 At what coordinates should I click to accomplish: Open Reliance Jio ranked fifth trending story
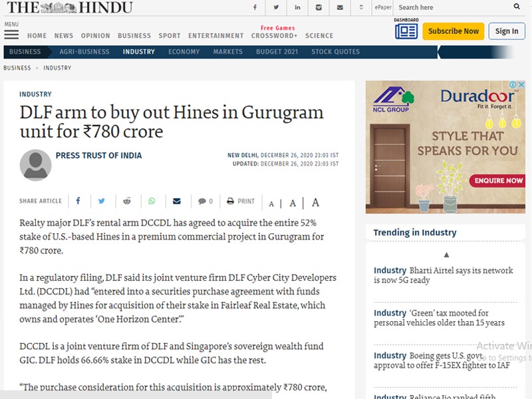click(x=435, y=396)
